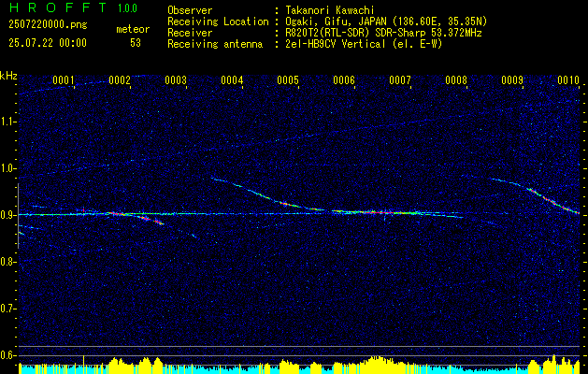This screenshot has height=374, width=588.
Task: Click time marker 0010
Action: [568, 79]
